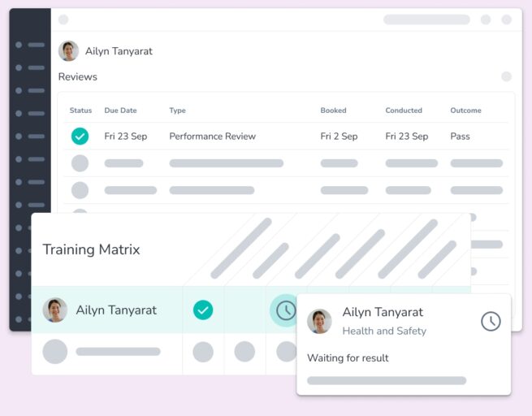The height and width of the screenshot is (416, 532).
Task: Click the grey status circle in second review row
Action: pos(80,163)
